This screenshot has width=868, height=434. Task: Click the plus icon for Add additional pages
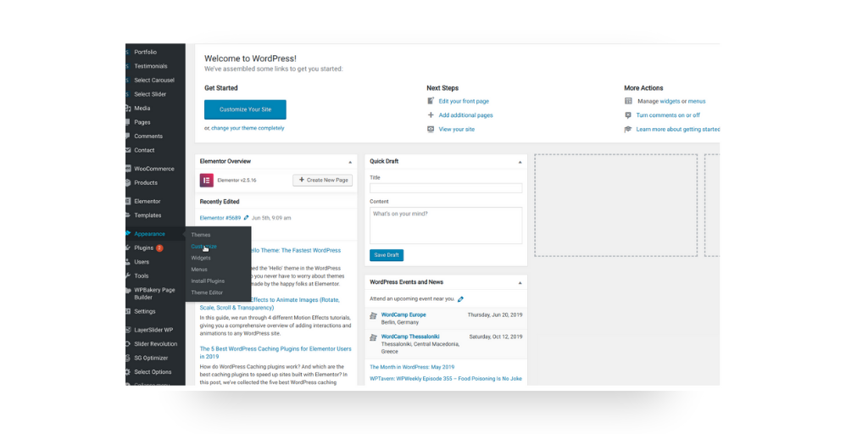click(x=431, y=115)
